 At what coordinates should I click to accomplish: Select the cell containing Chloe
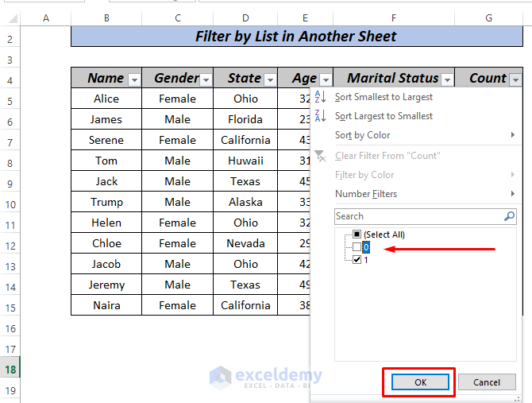106,243
